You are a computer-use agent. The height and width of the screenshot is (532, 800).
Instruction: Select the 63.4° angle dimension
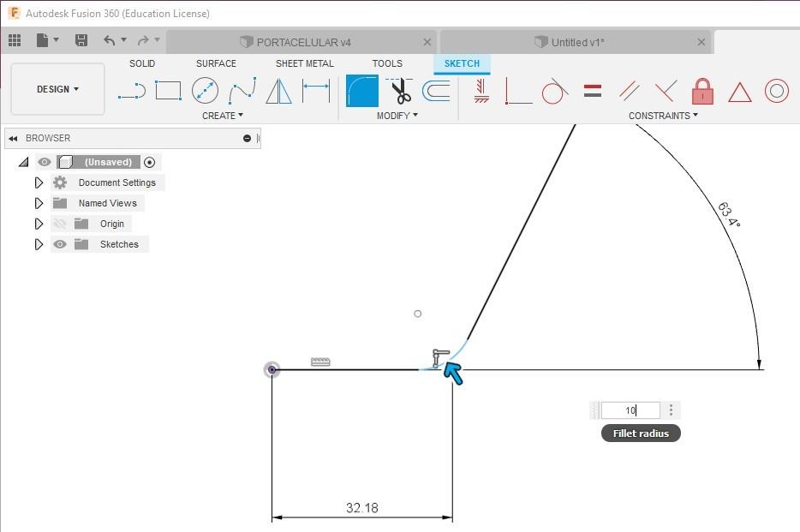pyautogui.click(x=729, y=215)
